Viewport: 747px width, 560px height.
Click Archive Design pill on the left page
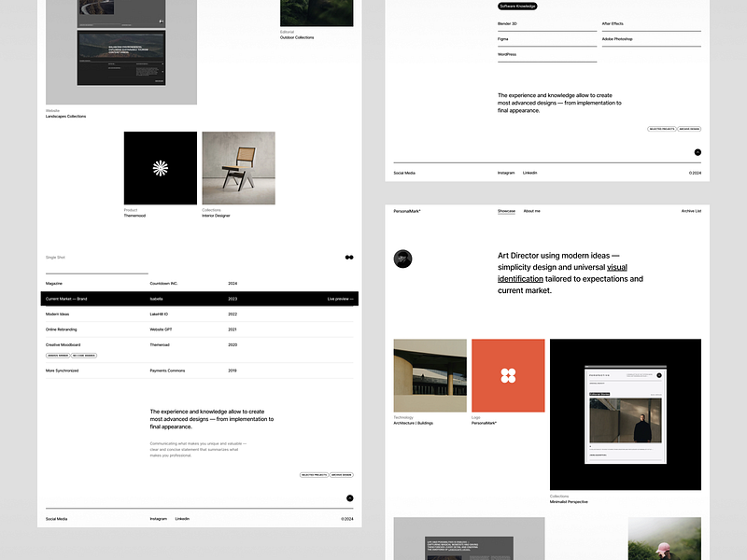coord(341,475)
